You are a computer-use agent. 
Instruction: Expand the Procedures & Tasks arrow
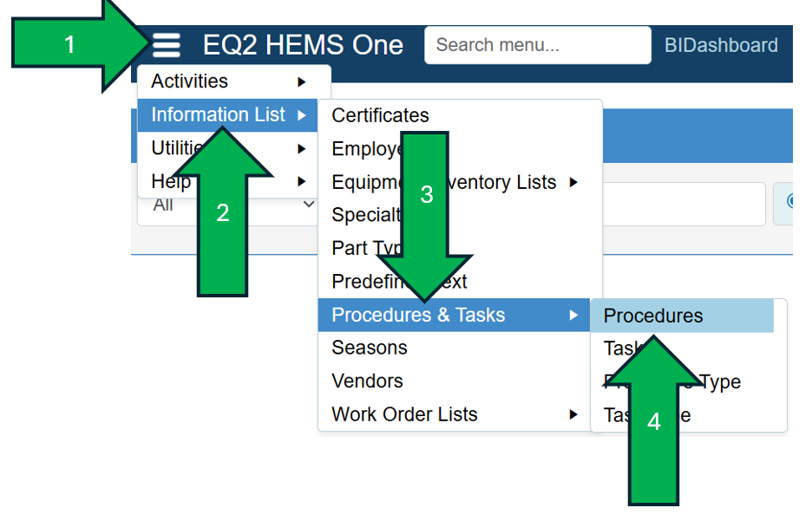pos(573,315)
